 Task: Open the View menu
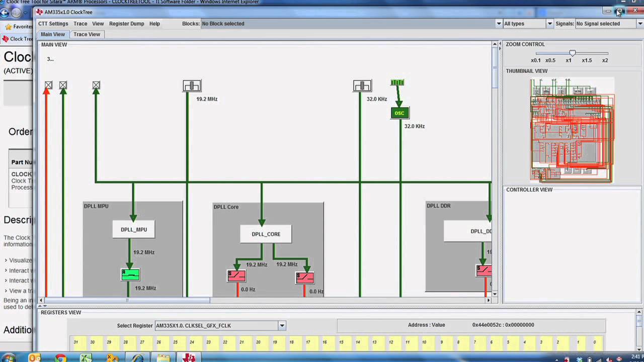(98, 24)
